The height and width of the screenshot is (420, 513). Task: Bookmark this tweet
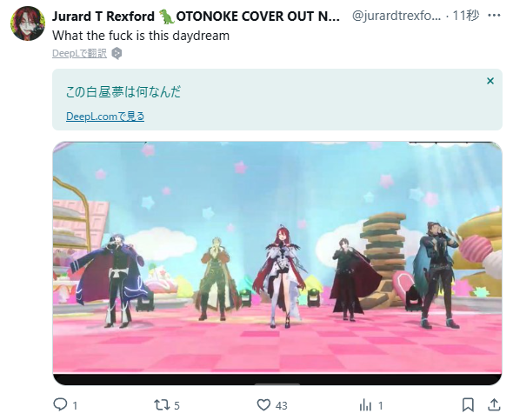click(x=468, y=405)
